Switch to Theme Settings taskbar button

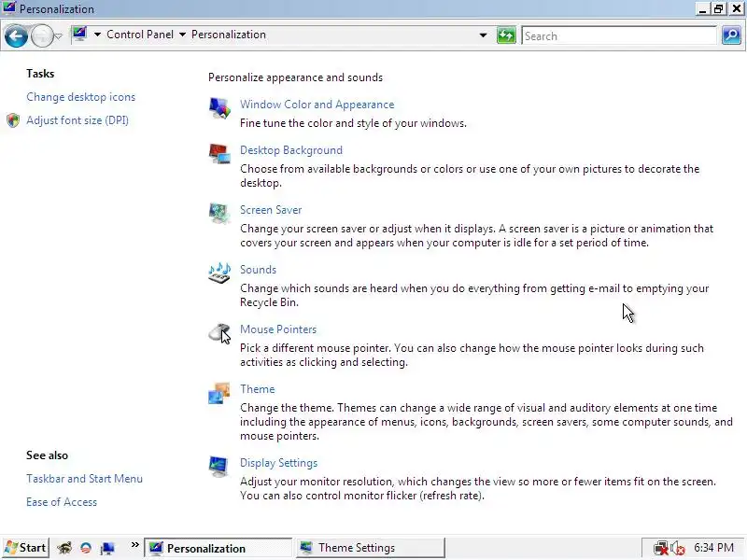point(371,548)
